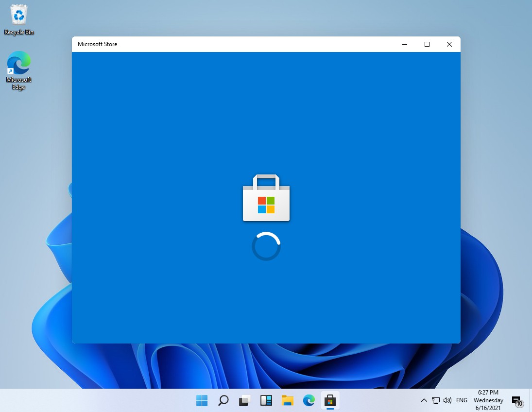Open the volume speaker tray icon

(447, 400)
